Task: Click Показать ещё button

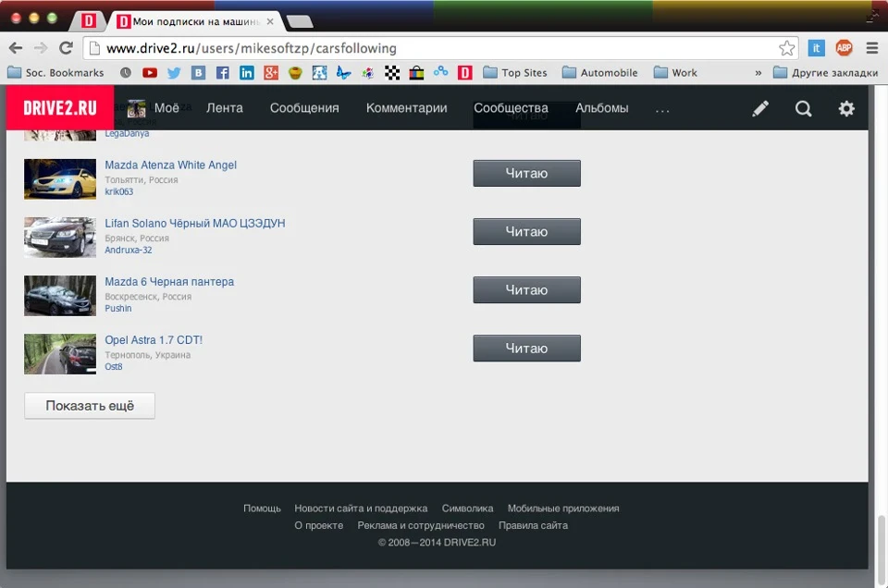Action: click(90, 406)
